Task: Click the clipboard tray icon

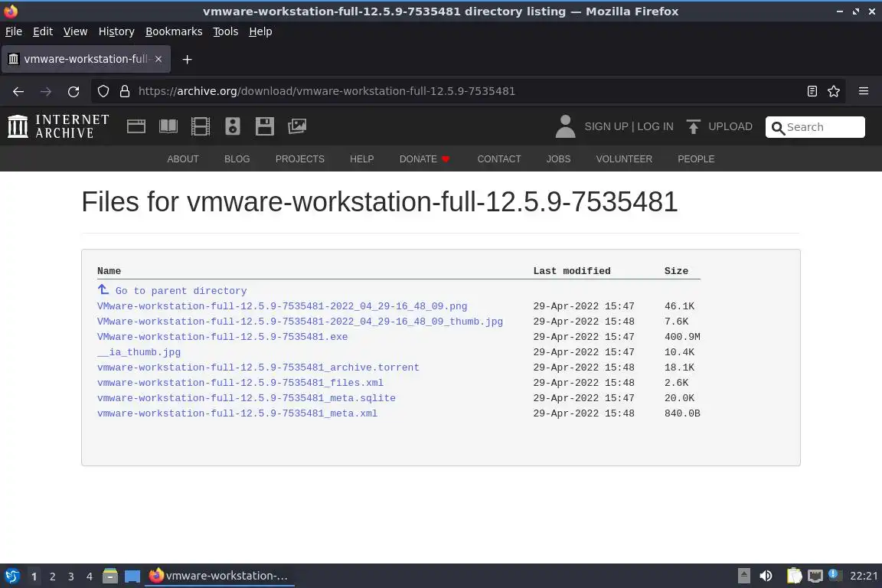Action: coord(794,576)
